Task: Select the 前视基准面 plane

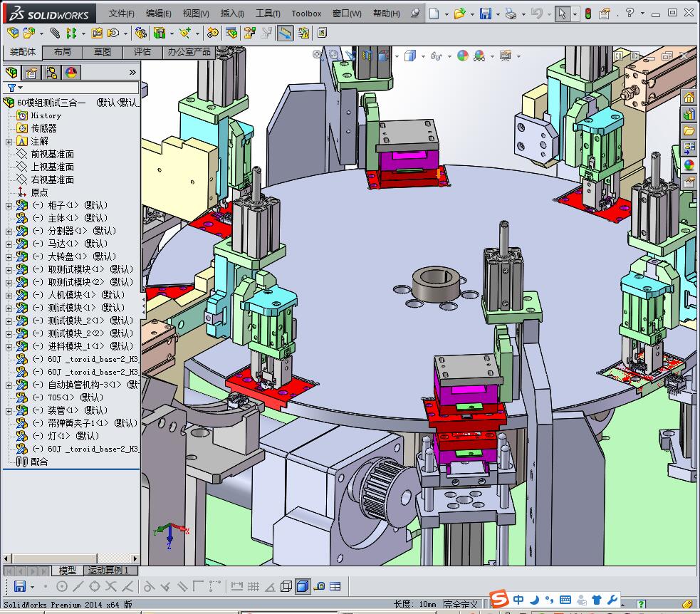Action: pos(52,154)
